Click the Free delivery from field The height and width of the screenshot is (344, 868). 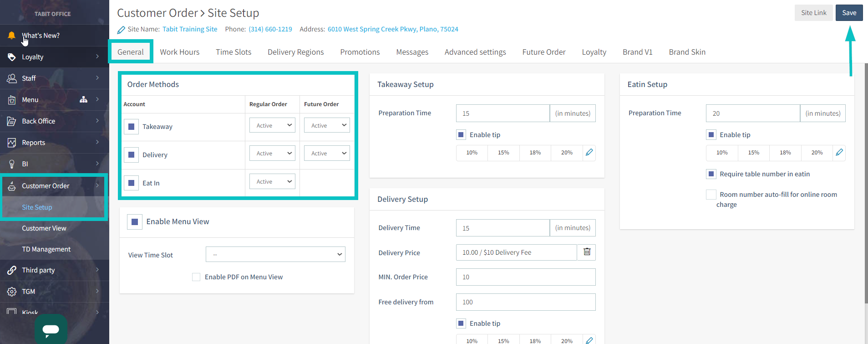(x=526, y=302)
